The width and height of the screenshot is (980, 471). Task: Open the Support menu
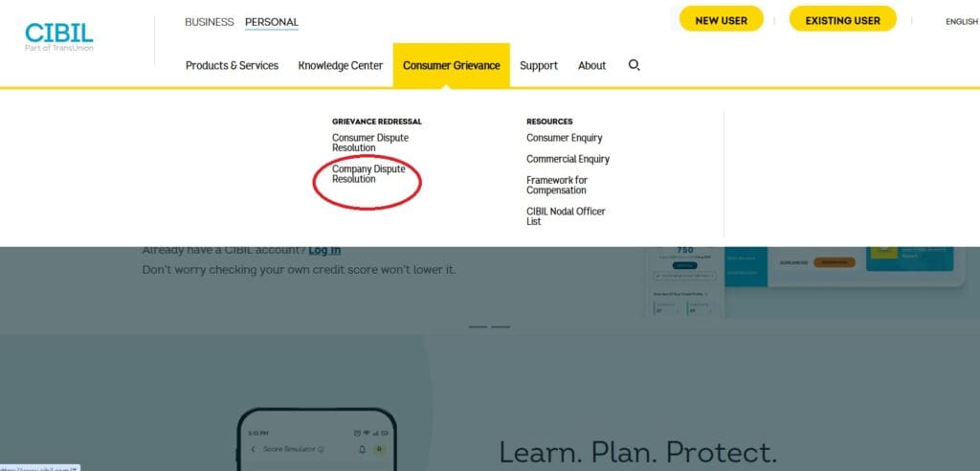point(539,66)
